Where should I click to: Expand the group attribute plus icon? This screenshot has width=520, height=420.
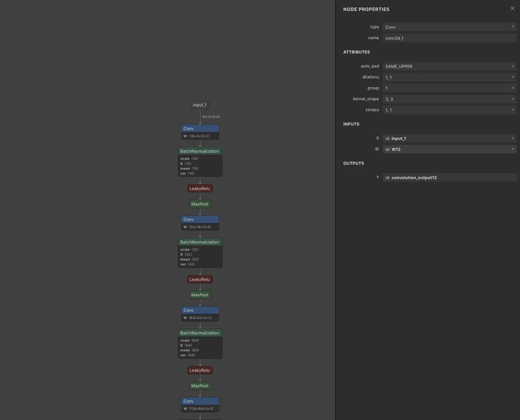512,88
